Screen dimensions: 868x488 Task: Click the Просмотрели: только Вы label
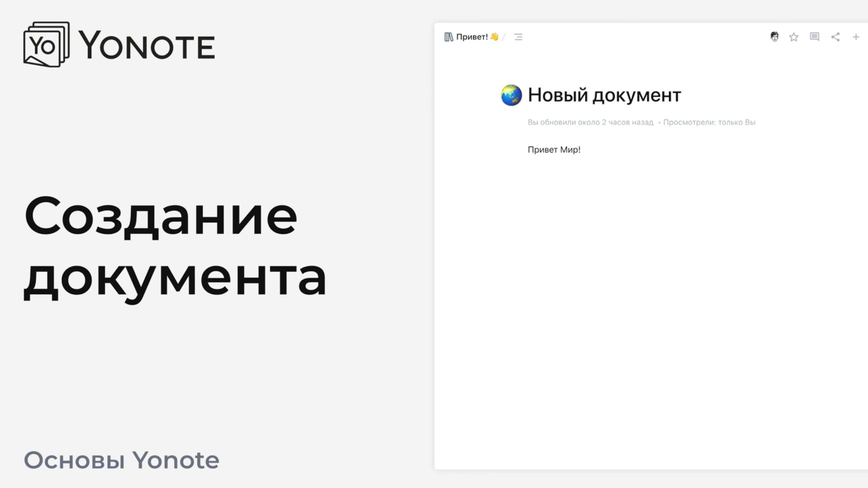[x=709, y=122]
